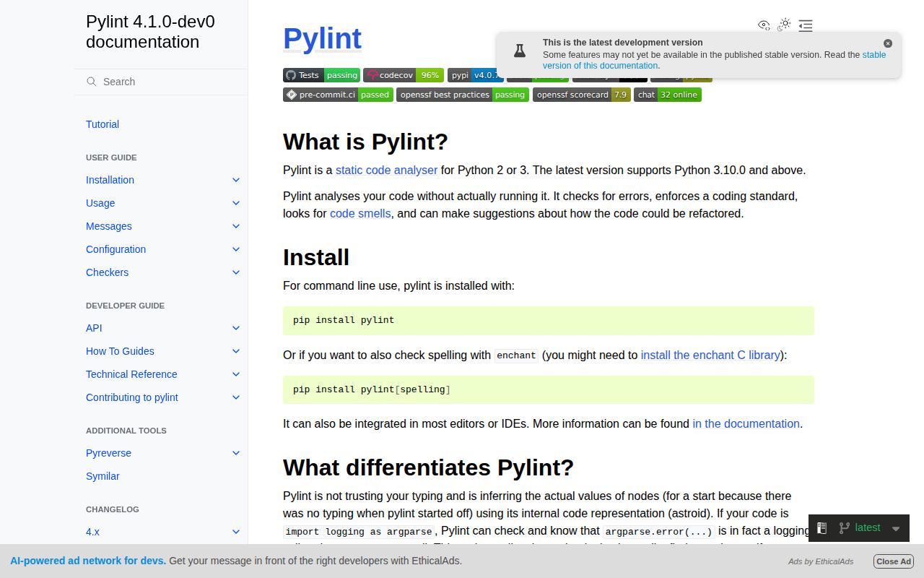Follow the 'in the documentation' link
This screenshot has width=924, height=578.
click(746, 424)
